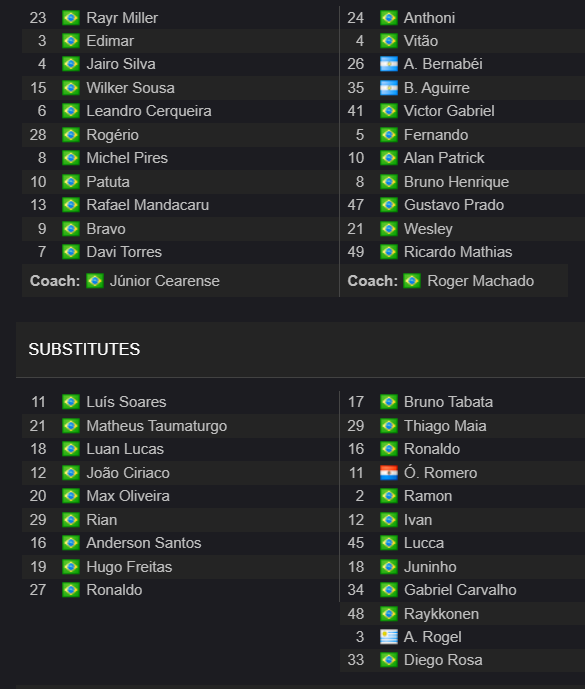
Task: Open player Alan Patrick's profile
Action: [x=444, y=158]
